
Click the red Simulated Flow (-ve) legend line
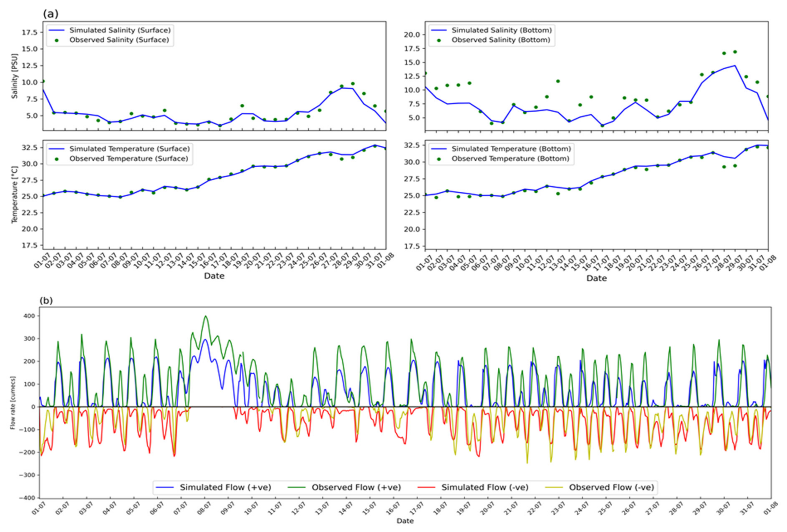tap(426, 487)
